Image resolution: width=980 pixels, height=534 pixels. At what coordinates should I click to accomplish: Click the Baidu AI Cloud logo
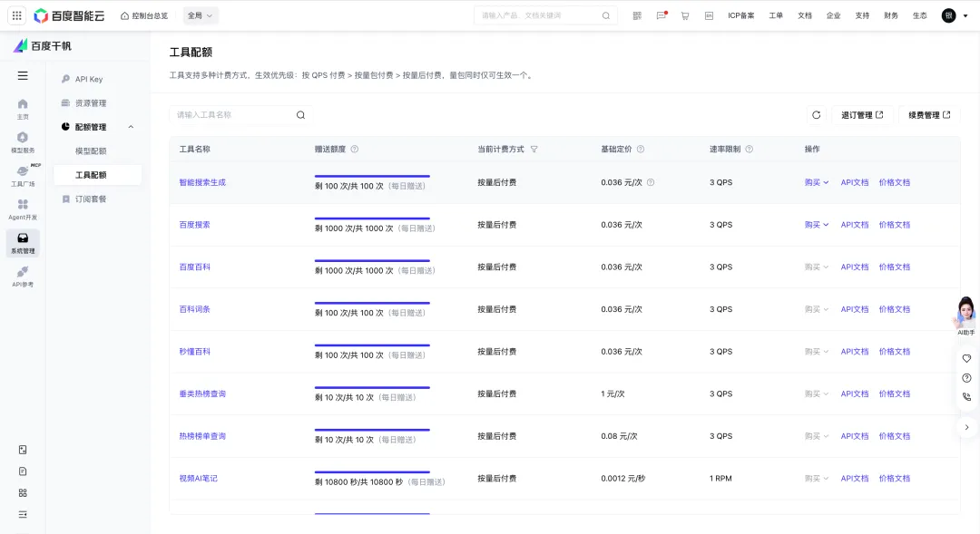[69, 15]
